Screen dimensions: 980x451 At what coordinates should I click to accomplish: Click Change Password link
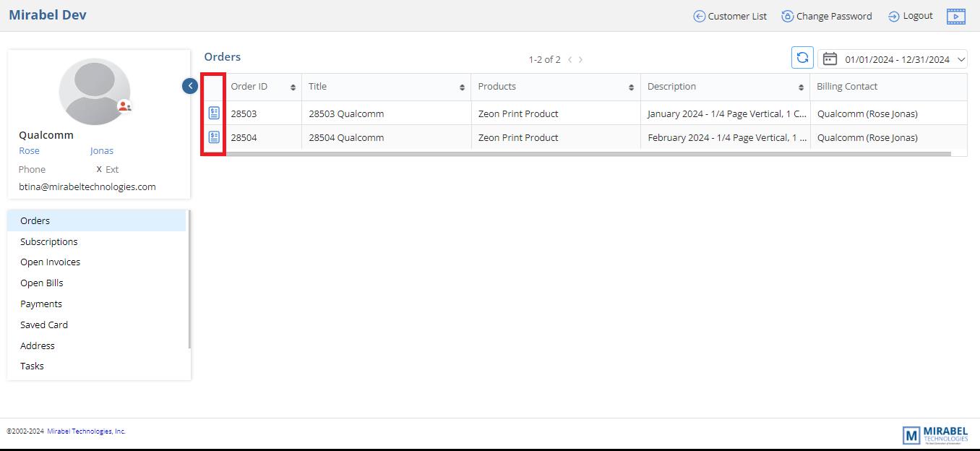pyautogui.click(x=827, y=16)
